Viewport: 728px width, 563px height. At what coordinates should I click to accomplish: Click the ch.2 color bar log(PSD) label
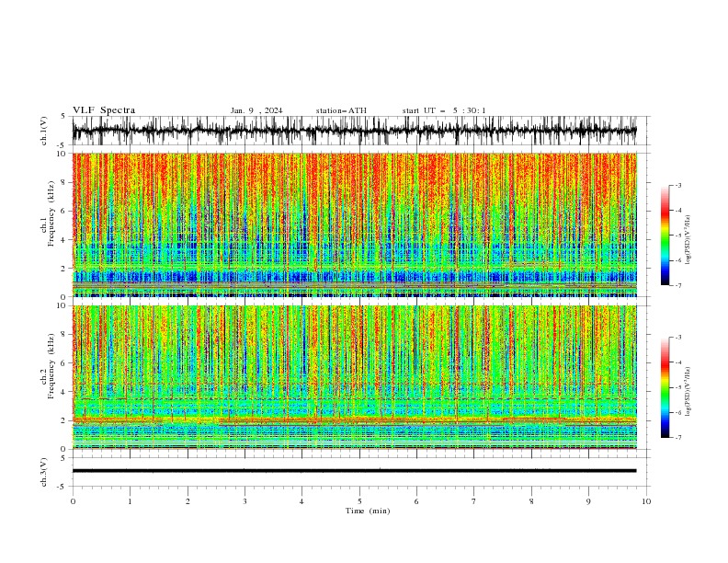(x=688, y=392)
